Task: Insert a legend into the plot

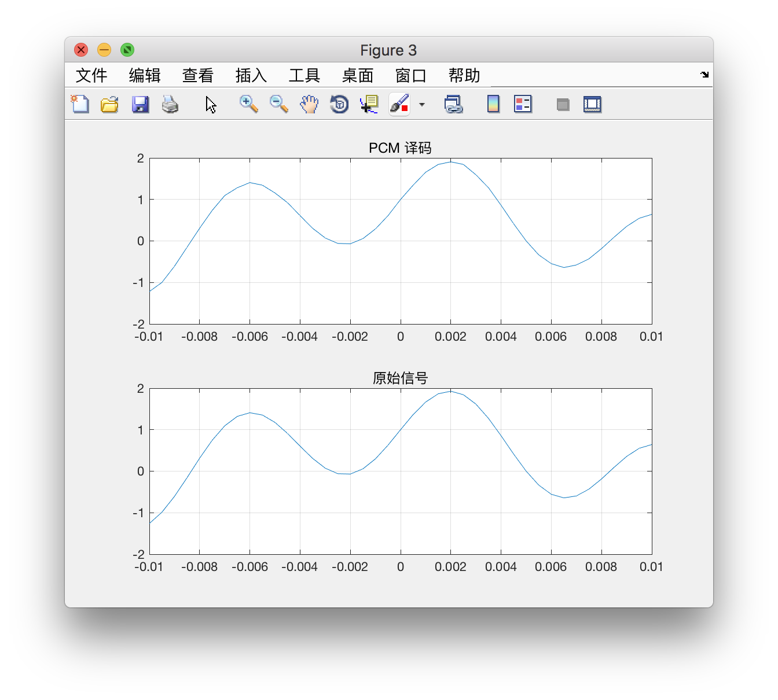Action: coord(522,104)
